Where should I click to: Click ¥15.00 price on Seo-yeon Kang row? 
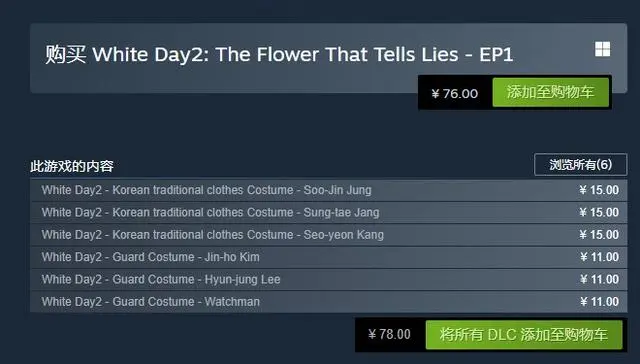click(599, 235)
